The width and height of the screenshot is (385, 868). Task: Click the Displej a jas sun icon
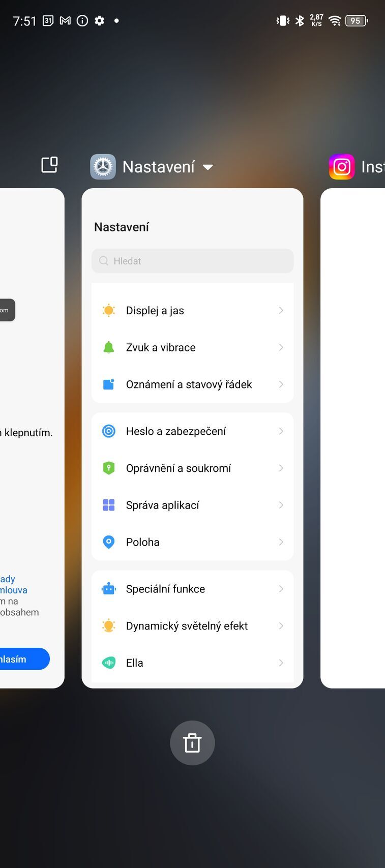click(x=109, y=310)
